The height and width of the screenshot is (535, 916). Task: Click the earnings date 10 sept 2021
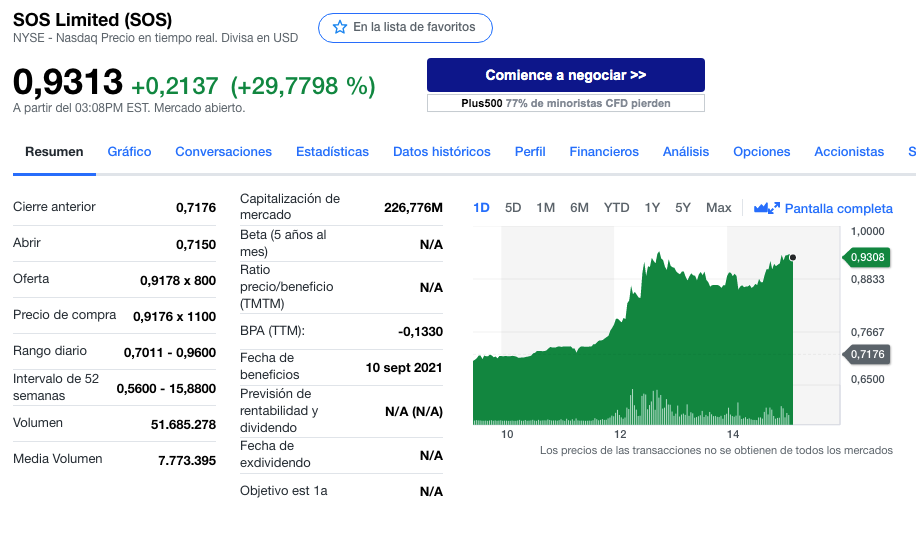coord(404,368)
